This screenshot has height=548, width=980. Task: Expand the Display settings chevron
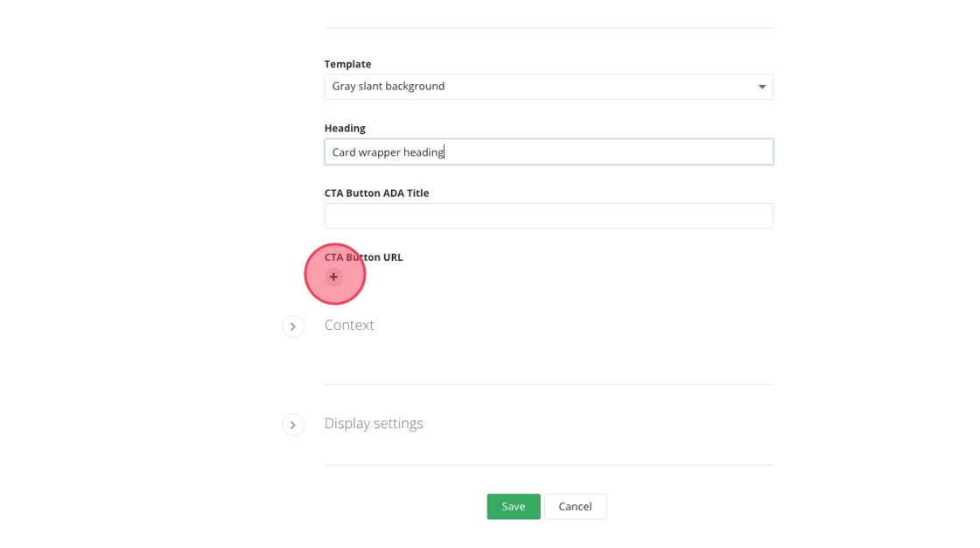pos(293,425)
